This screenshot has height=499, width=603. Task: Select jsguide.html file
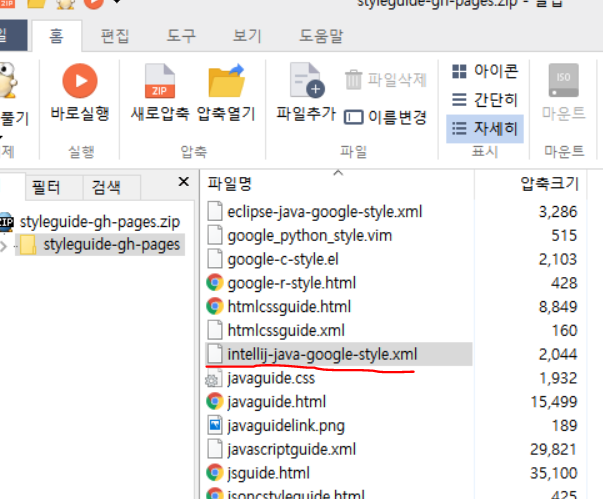pyautogui.click(x=268, y=473)
